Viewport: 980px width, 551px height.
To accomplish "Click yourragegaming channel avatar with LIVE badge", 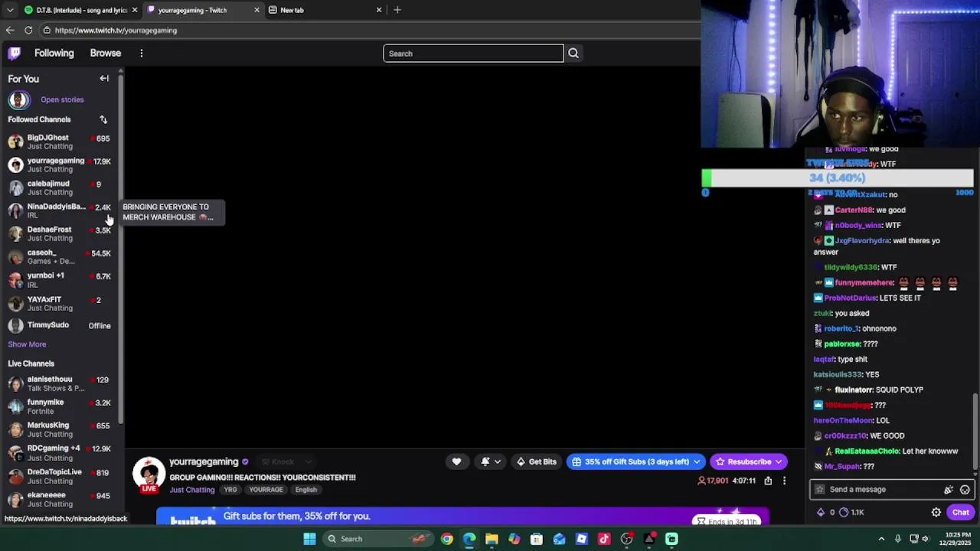I will (149, 474).
